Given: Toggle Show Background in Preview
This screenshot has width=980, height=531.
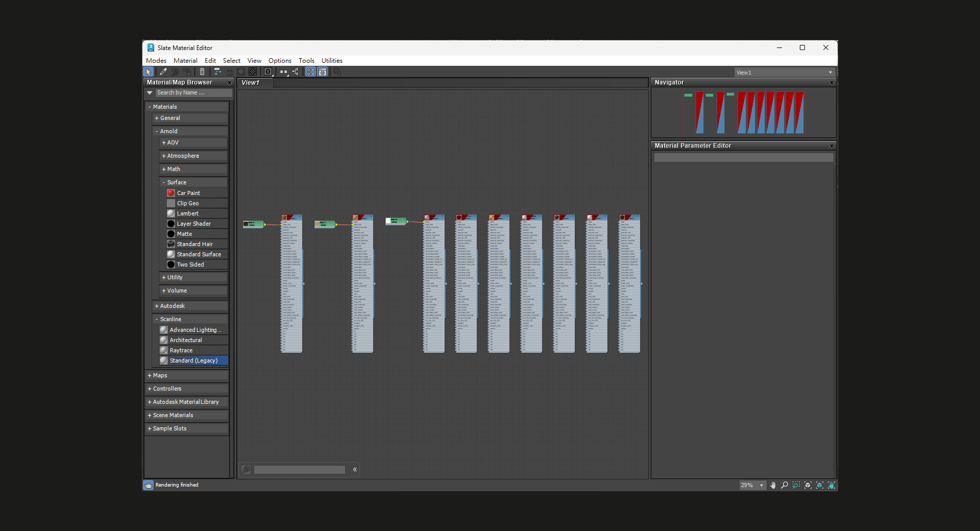Looking at the screenshot, I should click(253, 72).
